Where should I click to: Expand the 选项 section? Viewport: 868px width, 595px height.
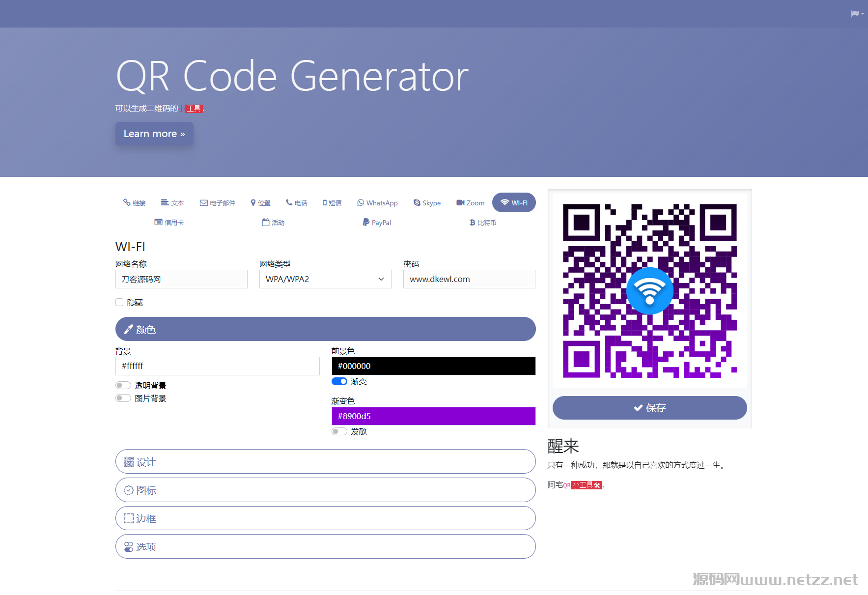click(325, 546)
